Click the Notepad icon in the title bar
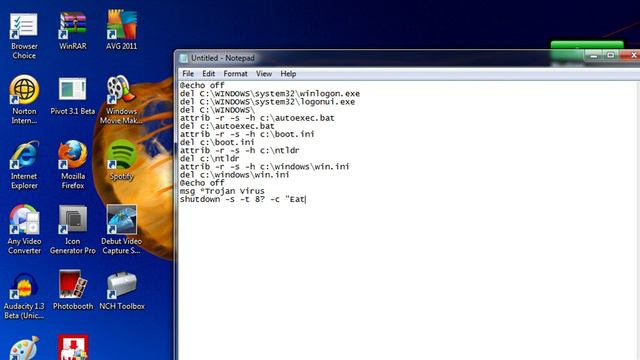The height and width of the screenshot is (360, 640). click(184, 58)
